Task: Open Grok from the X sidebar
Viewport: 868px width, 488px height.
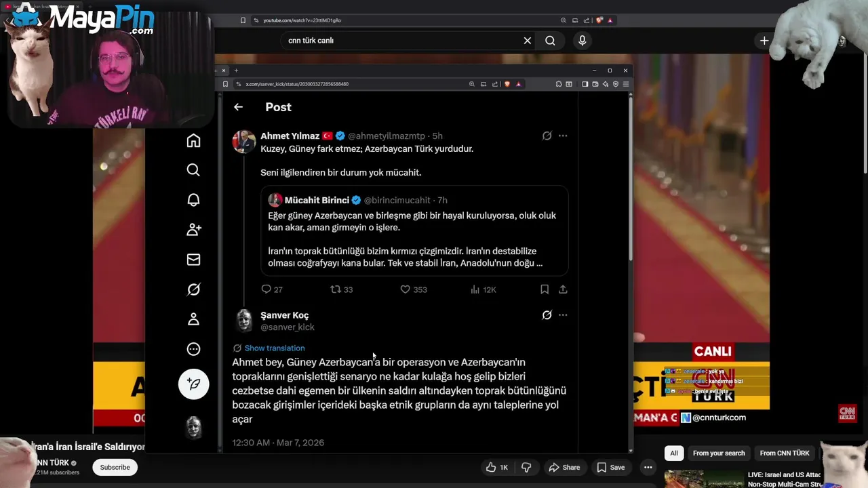Action: pos(193,289)
